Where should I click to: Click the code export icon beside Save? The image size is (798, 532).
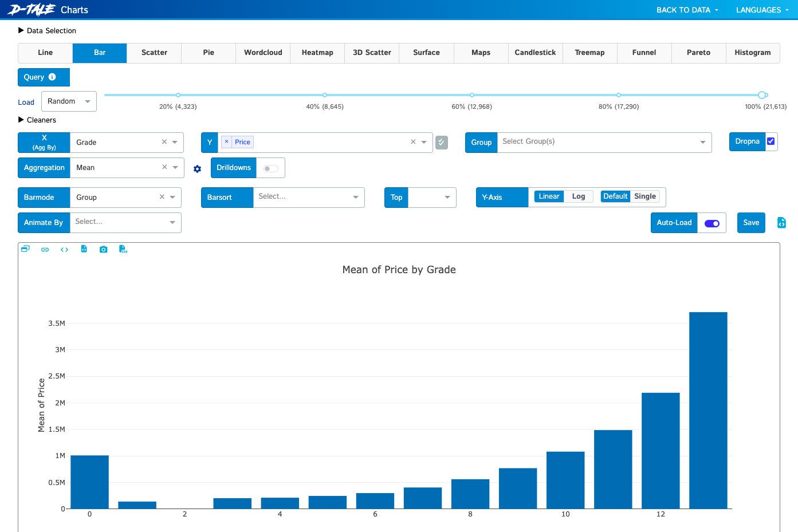pyautogui.click(x=781, y=223)
